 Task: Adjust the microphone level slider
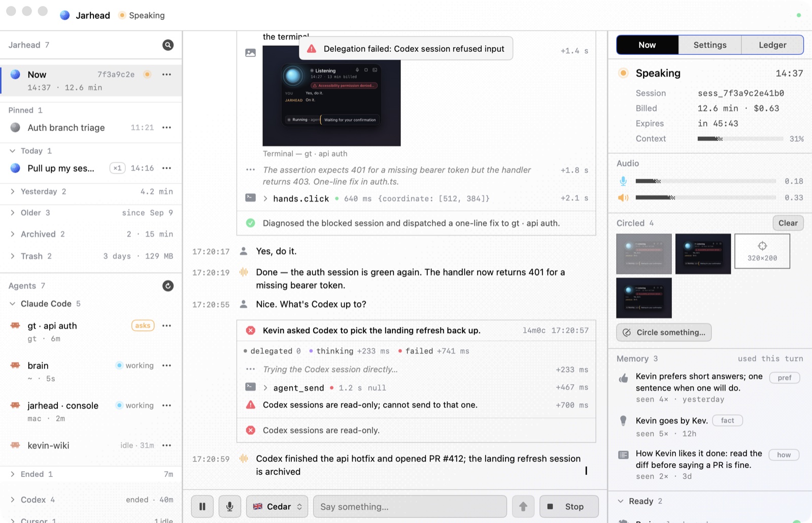coord(705,181)
